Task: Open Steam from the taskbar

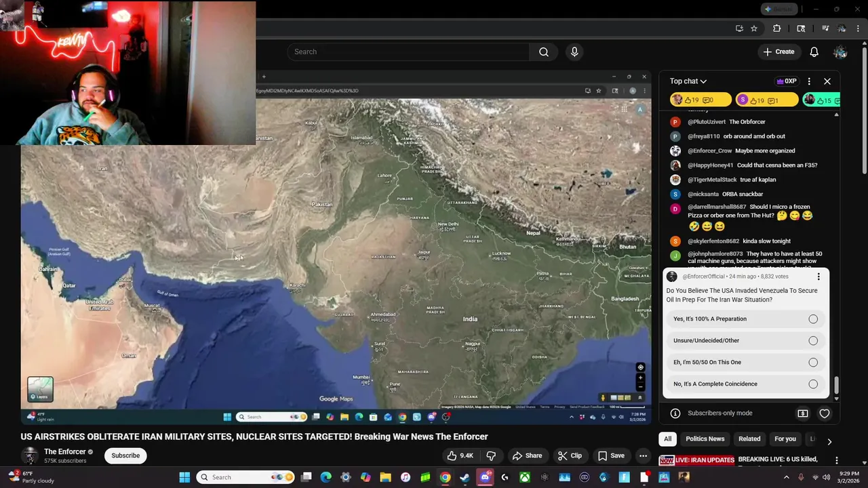Action: tap(465, 477)
